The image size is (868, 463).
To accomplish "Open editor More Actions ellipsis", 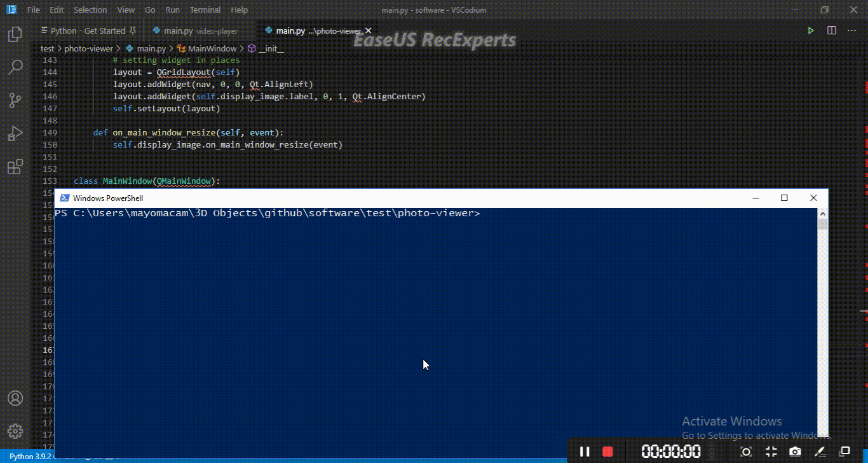I will click(851, 31).
